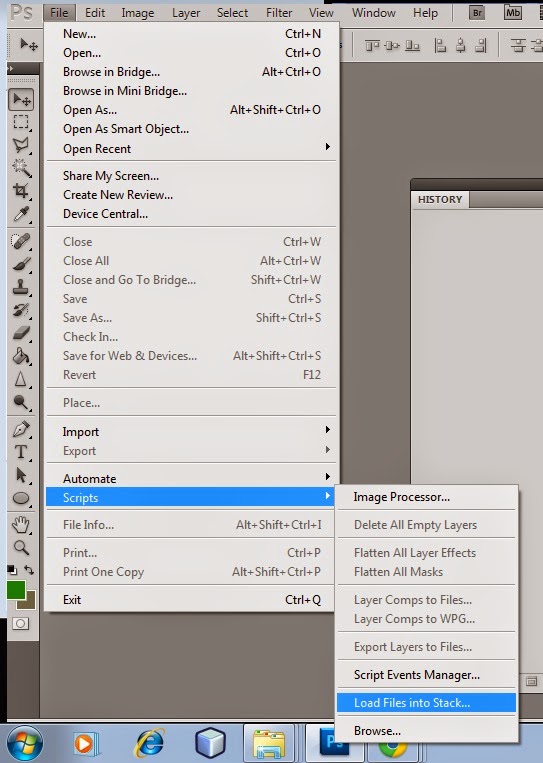Select the Move tool in toolbox
The image size is (543, 763).
click(21, 100)
